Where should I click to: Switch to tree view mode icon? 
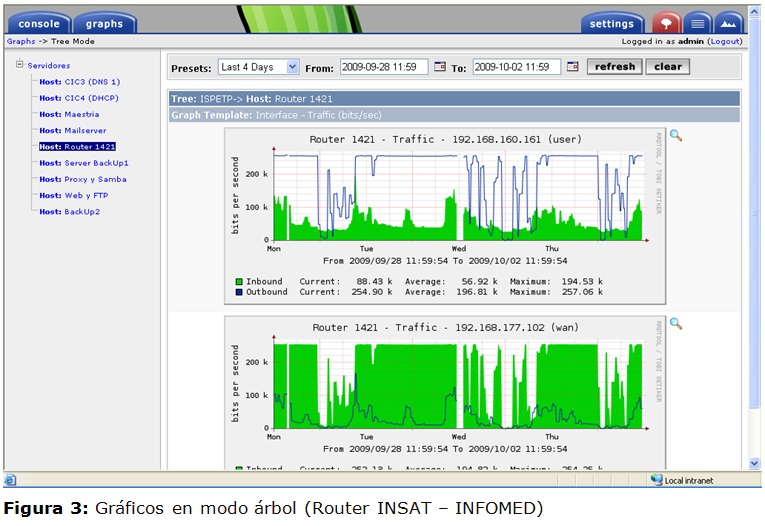pyautogui.click(x=667, y=23)
